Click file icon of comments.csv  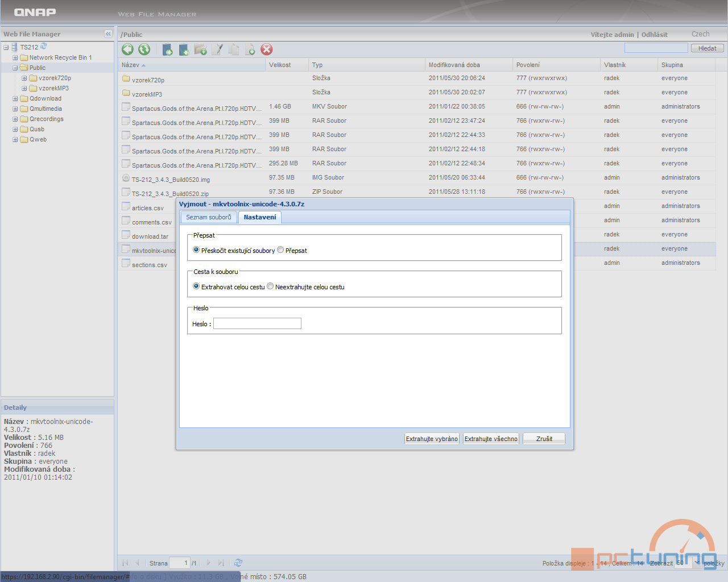pos(126,221)
